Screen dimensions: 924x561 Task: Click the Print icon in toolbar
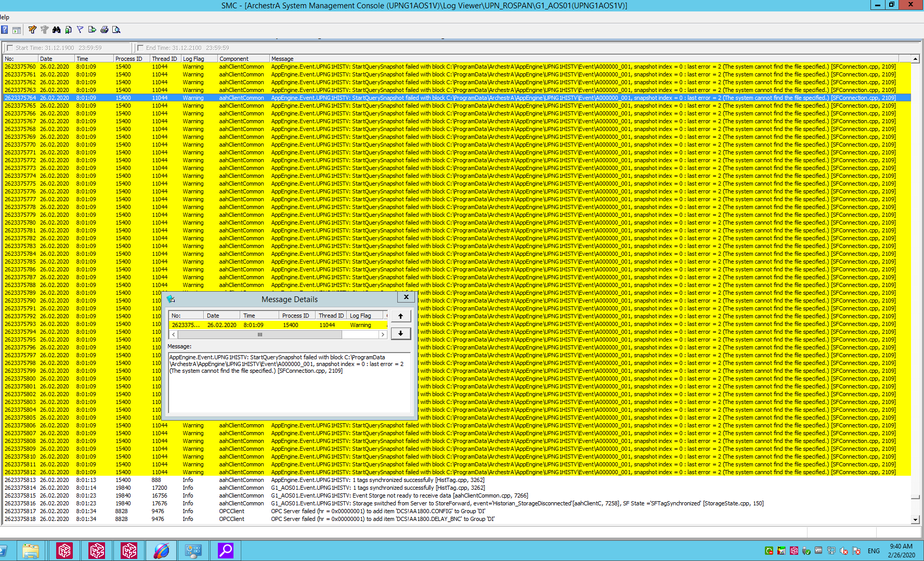pos(104,30)
